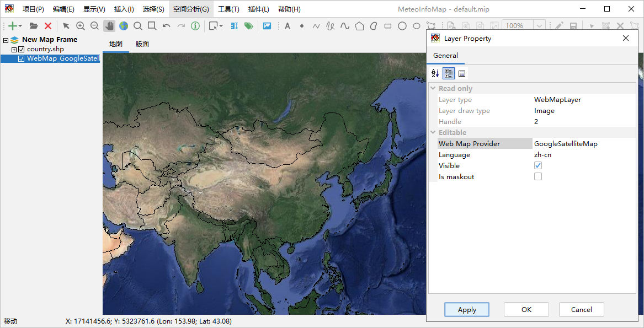The image size is (644, 328).
Task: Click the Apply button
Action: (x=467, y=309)
